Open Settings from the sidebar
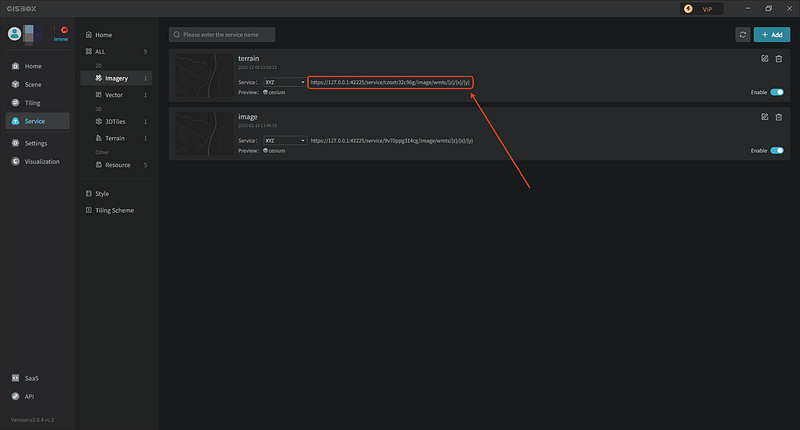Image resolution: width=800 pixels, height=430 pixels. pyautogui.click(x=37, y=143)
